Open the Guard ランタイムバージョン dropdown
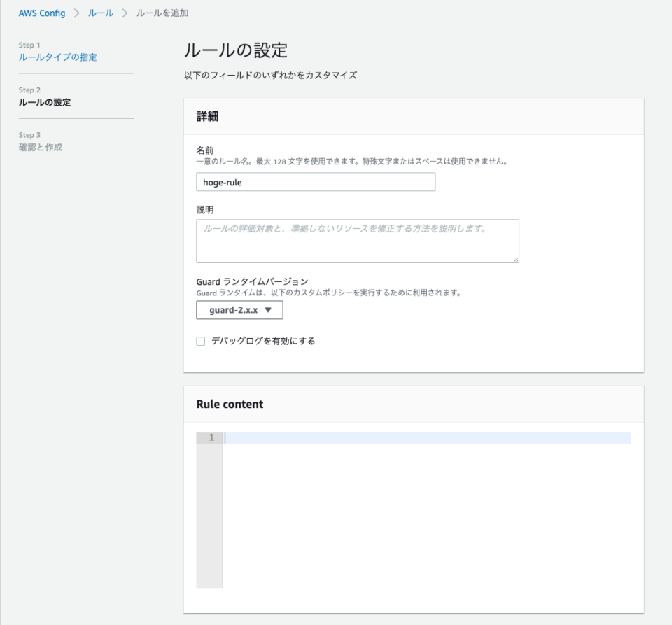Screen dimensions: 672x625 click(239, 309)
